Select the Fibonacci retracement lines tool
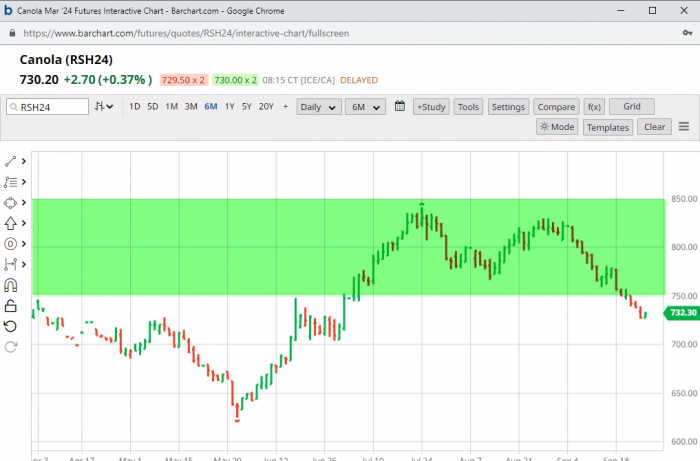Image resolution: width=700 pixels, height=461 pixels. pyautogui.click(x=10, y=182)
